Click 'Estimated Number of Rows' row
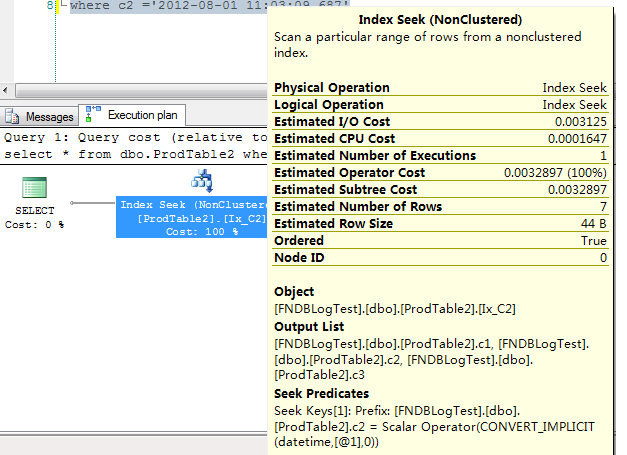627x455 pixels. (x=440, y=207)
